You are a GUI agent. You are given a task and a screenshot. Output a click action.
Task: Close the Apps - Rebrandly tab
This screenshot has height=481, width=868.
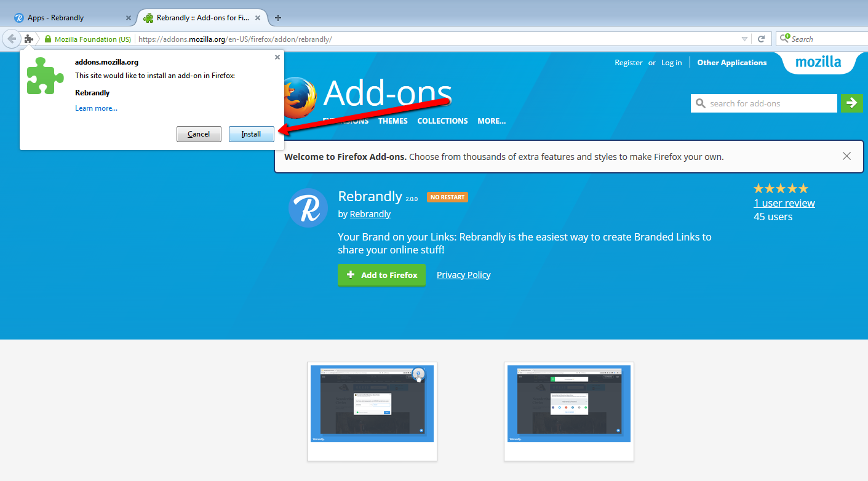coord(128,18)
